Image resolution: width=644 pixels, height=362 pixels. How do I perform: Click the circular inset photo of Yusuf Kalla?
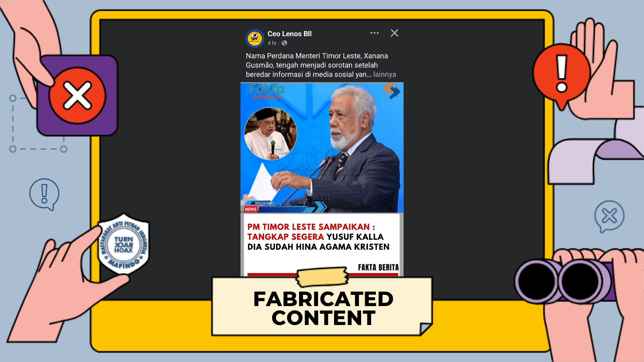[x=270, y=134]
